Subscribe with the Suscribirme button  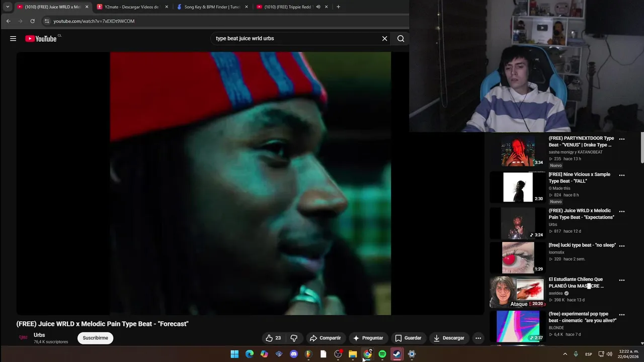pyautogui.click(x=96, y=338)
